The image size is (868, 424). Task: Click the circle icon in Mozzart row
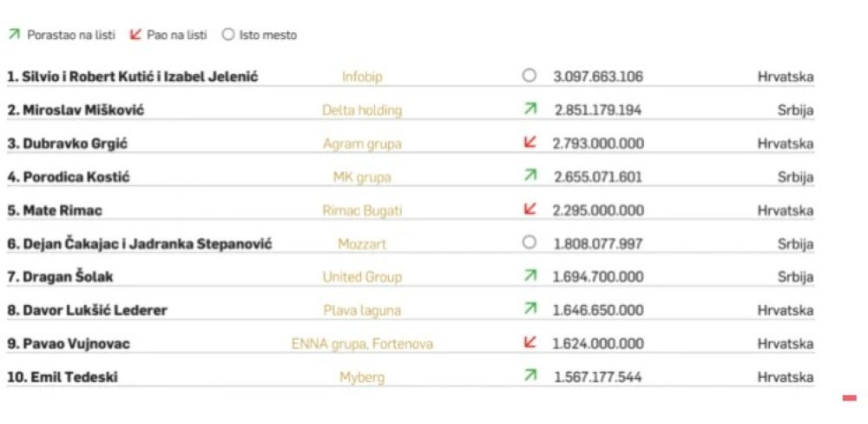[x=529, y=242]
